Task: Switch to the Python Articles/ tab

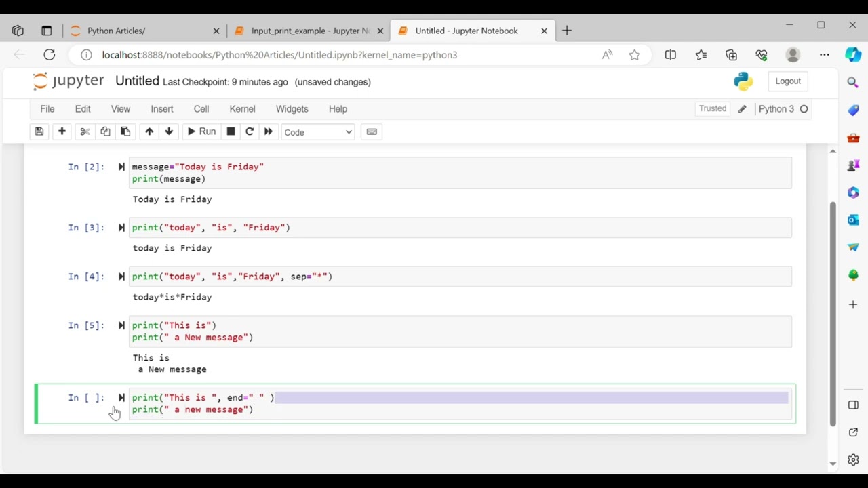Action: (x=144, y=30)
